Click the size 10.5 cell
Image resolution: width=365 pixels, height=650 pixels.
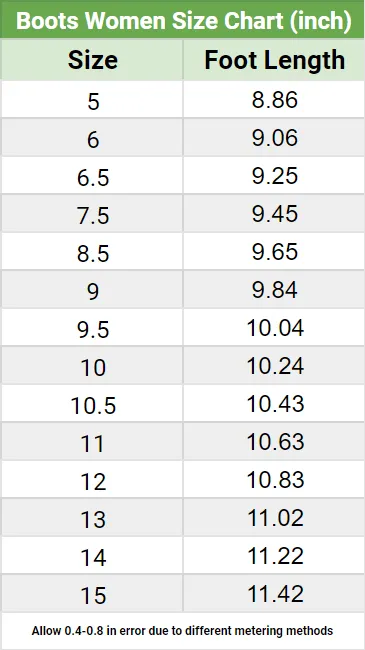pyautogui.click(x=92, y=404)
